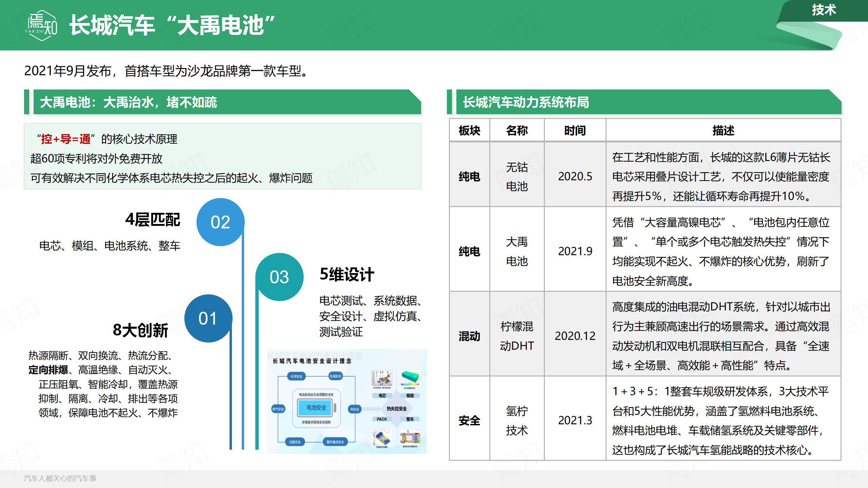Select the 电芯测试、系统数据 description paragraph
This screenshot has height=488, width=868.
click(x=371, y=316)
